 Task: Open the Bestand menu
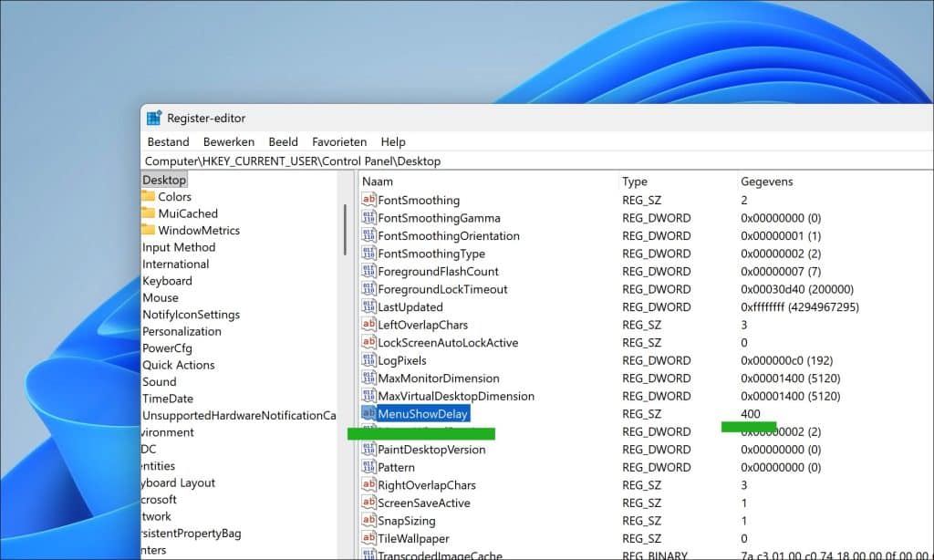pyautogui.click(x=168, y=141)
